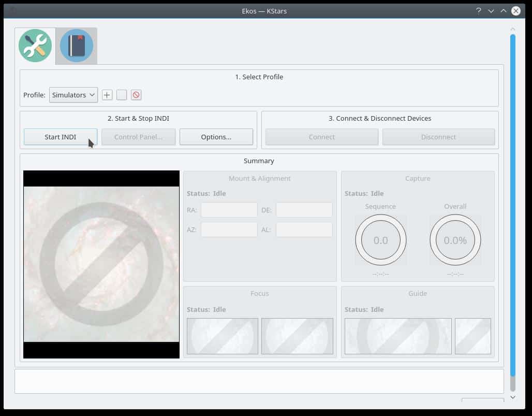Switch to the Logbook tab icon
This screenshot has width=532, height=416.
(77, 46)
